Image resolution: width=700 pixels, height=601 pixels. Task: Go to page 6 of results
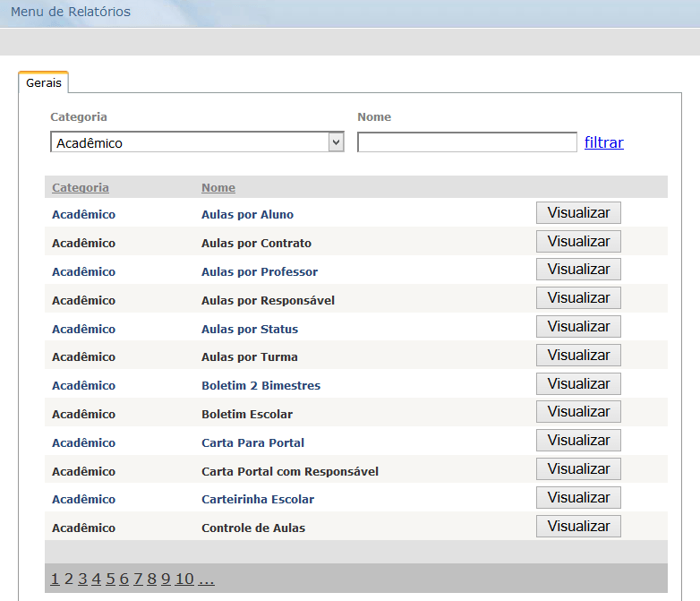click(124, 579)
